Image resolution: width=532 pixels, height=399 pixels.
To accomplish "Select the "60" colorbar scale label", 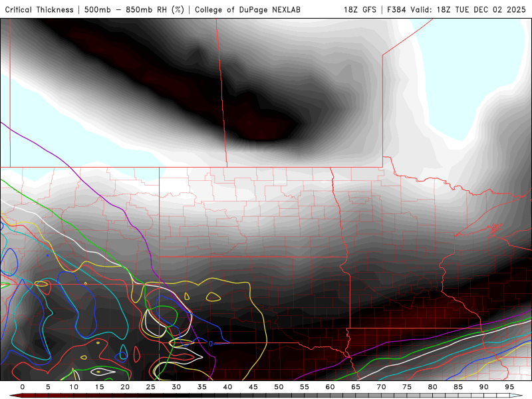I will [330, 387].
